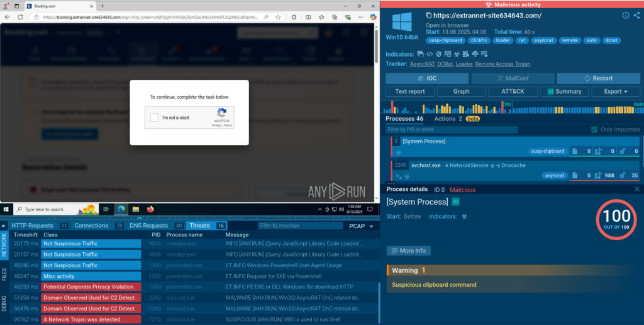Click the dcrat tag
This screenshot has width=644, height=325.
point(611,41)
